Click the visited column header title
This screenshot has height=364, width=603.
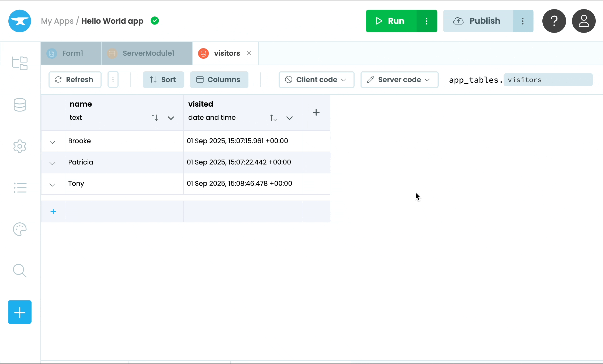[x=201, y=104]
